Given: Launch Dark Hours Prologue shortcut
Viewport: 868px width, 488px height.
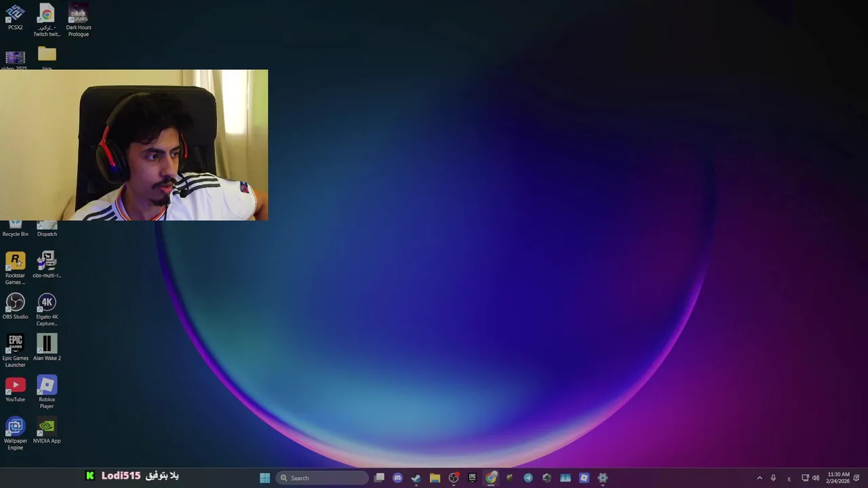Looking at the screenshot, I should tap(79, 20).
